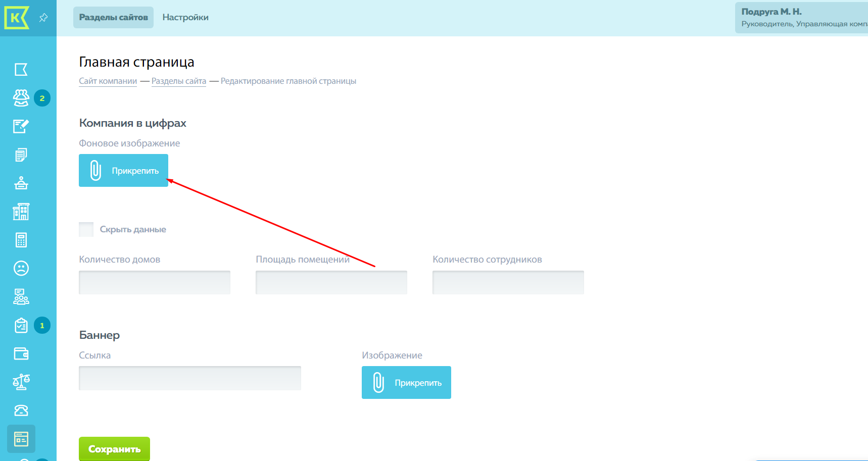Screen dimensions: 868x461
Task: Open the people group icon in sidebar
Action: tap(21, 98)
